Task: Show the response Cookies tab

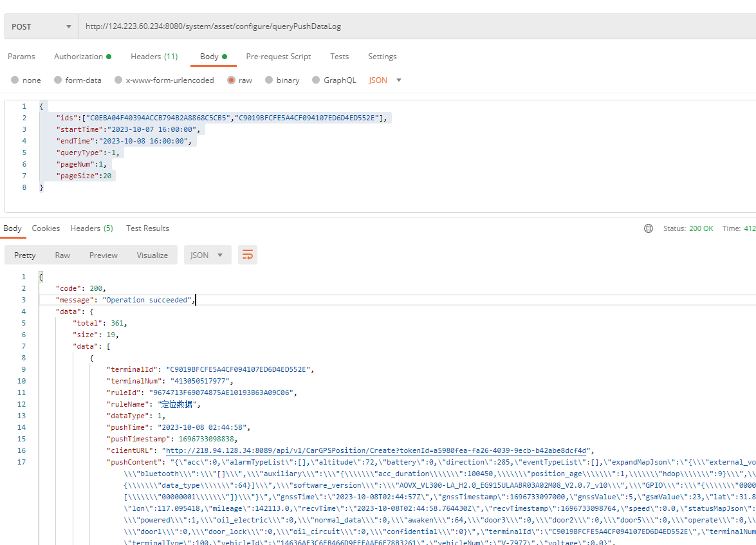Action: (46, 228)
